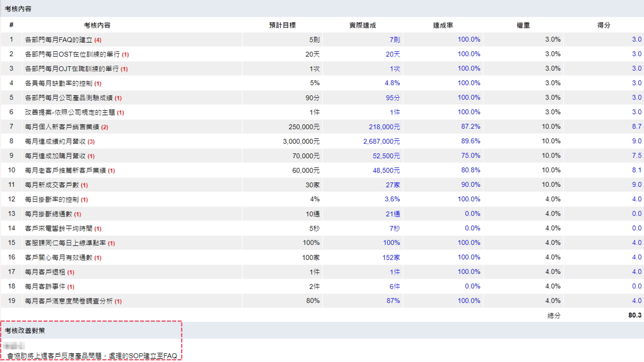Click the 得分 column header
644x362 pixels.
(x=603, y=25)
